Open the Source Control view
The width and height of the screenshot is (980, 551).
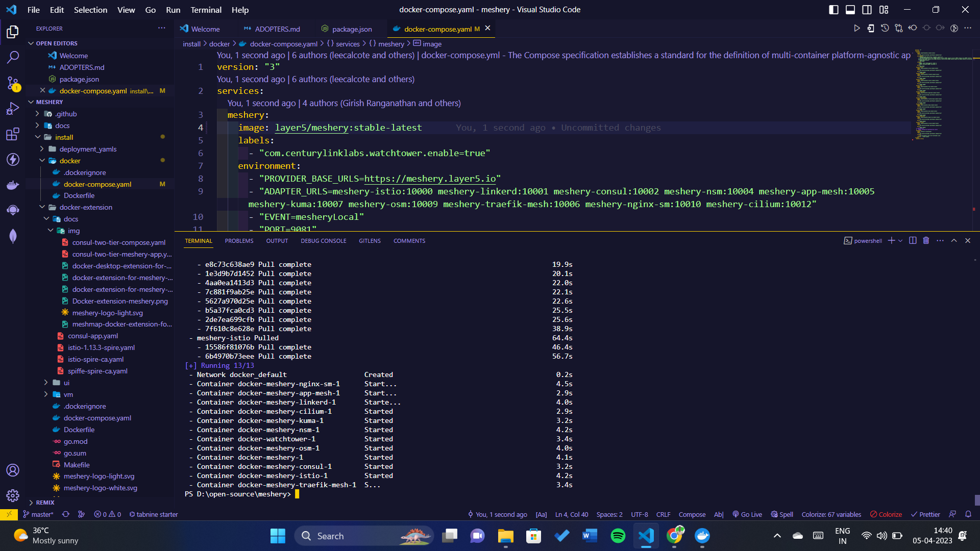tap(13, 83)
